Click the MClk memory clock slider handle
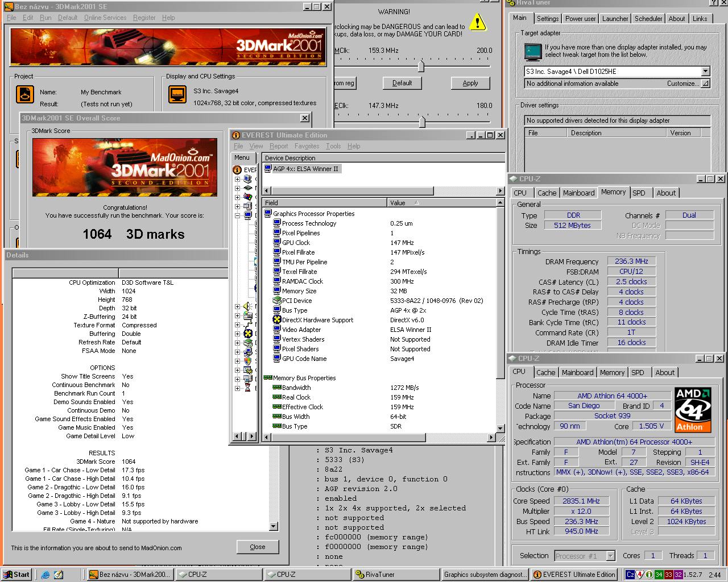The image size is (728, 582). (x=421, y=66)
